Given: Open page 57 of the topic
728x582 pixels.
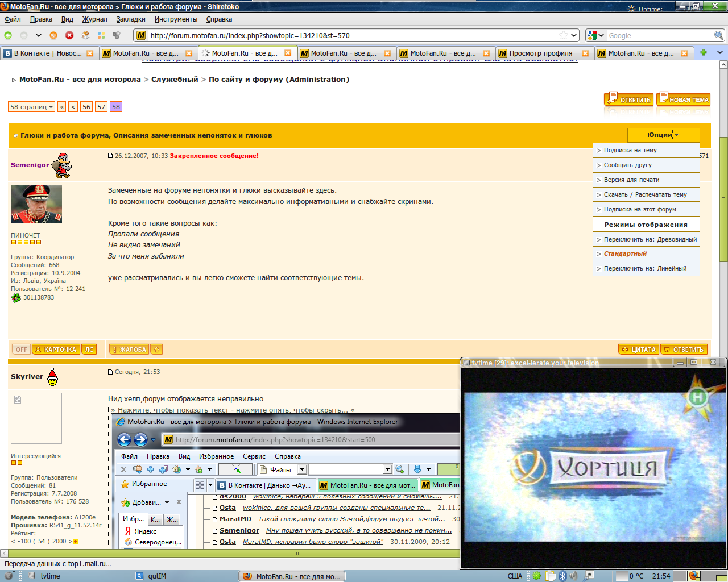Looking at the screenshot, I should tap(101, 107).
